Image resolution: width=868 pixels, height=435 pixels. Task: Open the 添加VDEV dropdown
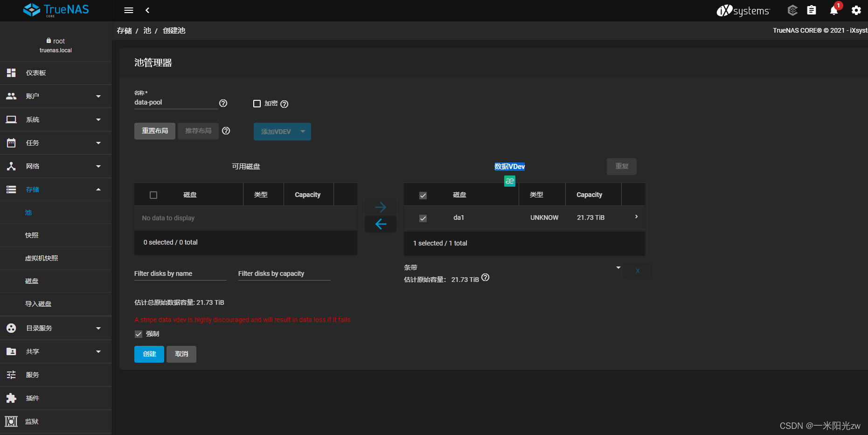coord(282,132)
